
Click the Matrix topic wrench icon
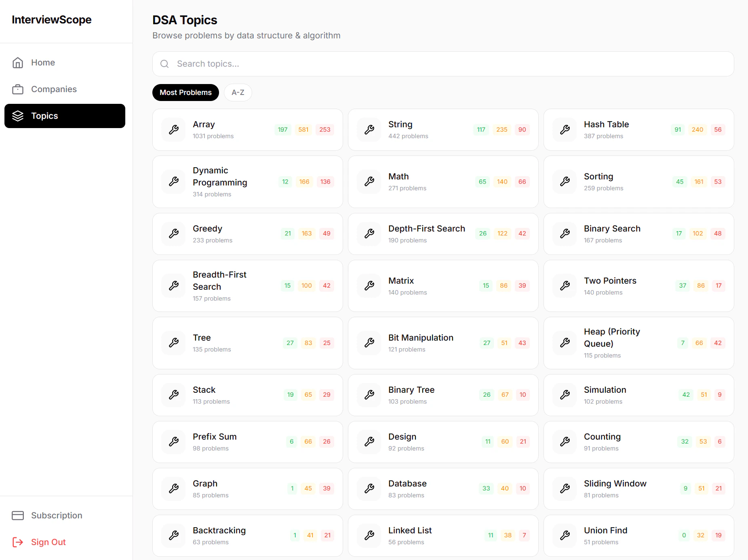tap(369, 286)
